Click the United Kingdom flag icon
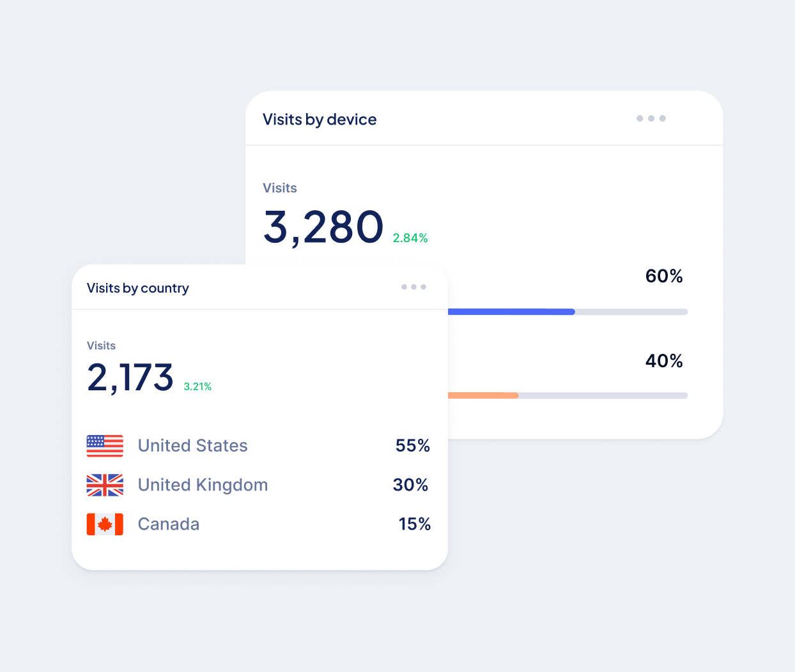795x672 pixels. point(105,485)
